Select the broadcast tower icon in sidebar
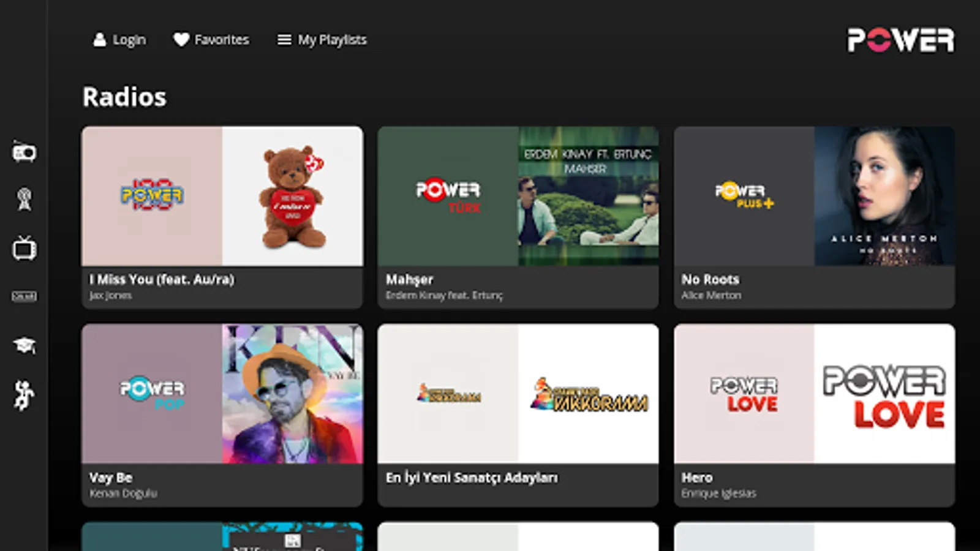This screenshot has height=551, width=980. [24, 199]
